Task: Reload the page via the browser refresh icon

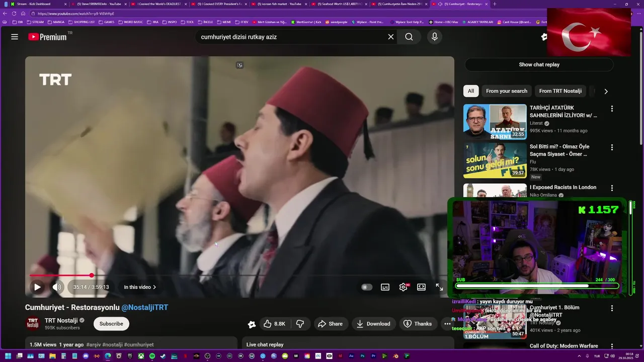Action: (14, 14)
